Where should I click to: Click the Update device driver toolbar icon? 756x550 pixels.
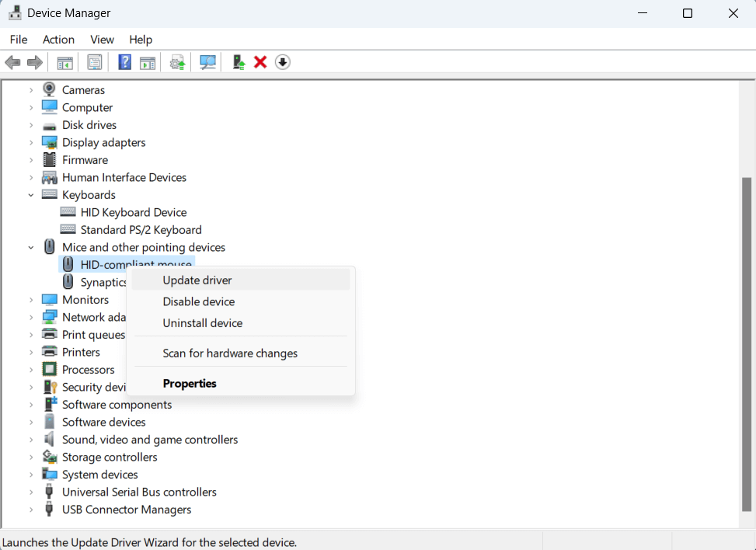(x=177, y=62)
